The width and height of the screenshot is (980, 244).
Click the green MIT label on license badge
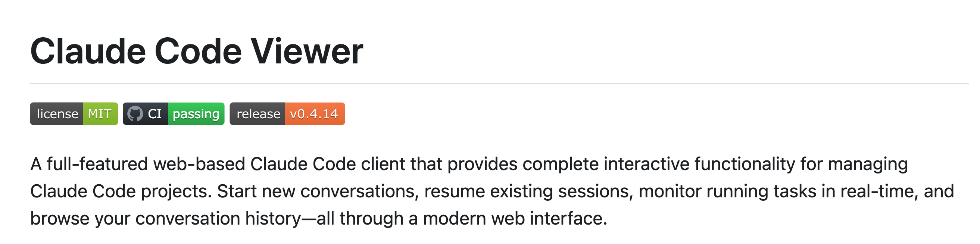pyautogui.click(x=100, y=114)
